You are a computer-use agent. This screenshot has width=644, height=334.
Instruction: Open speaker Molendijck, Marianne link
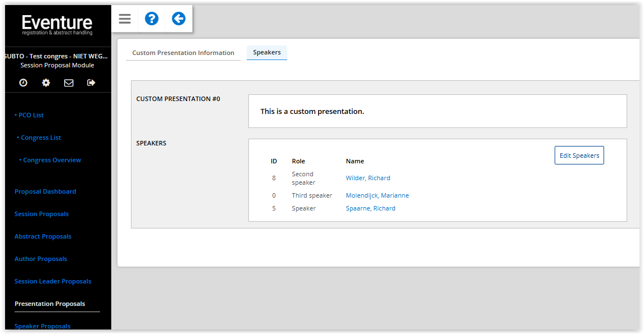(x=378, y=195)
